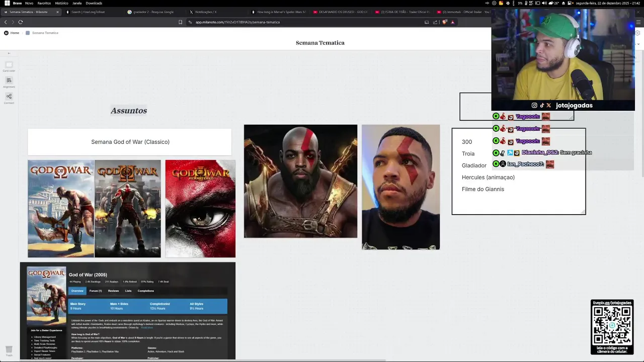Select the God of War II cover image
644x362 pixels.
(x=128, y=209)
